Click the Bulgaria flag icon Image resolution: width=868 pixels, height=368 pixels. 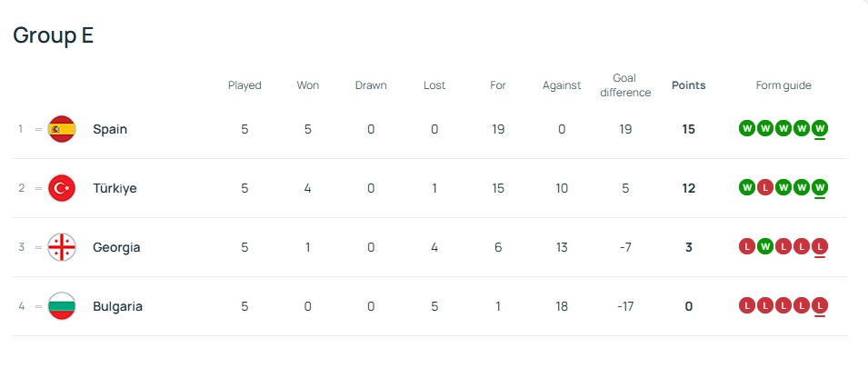62,306
